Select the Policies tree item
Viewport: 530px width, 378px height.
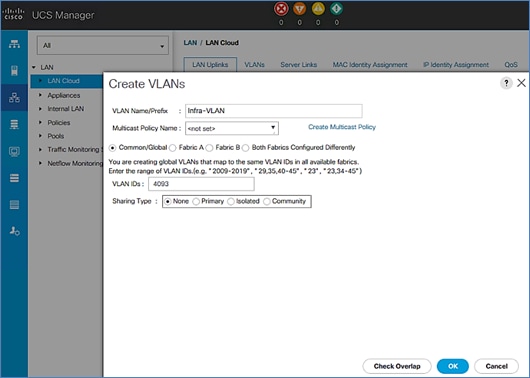tap(59, 122)
